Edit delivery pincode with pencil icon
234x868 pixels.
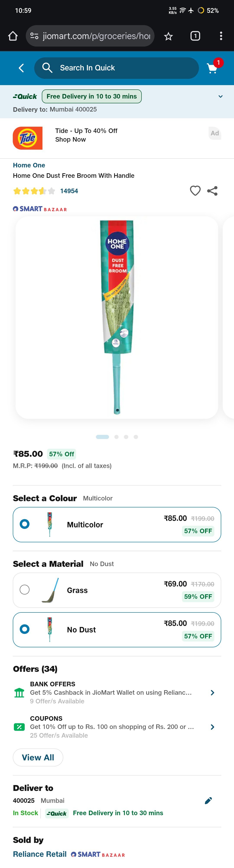click(x=208, y=801)
